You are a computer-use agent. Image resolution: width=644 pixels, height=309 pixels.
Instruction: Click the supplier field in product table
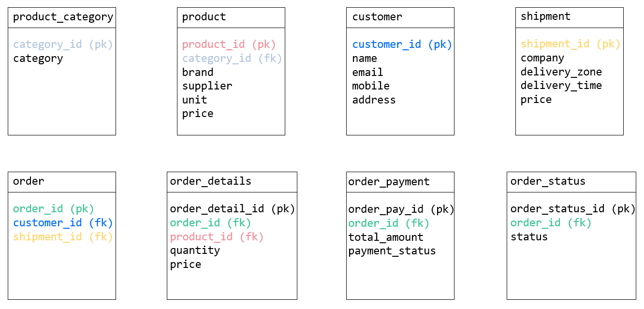(207, 86)
